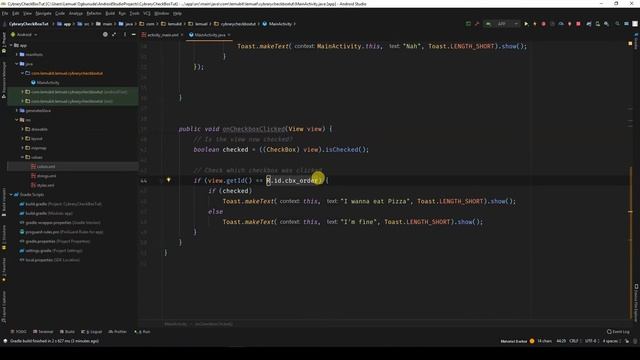
Task: Open settings.gradle in Gradle Scripts
Action: (x=51, y=251)
